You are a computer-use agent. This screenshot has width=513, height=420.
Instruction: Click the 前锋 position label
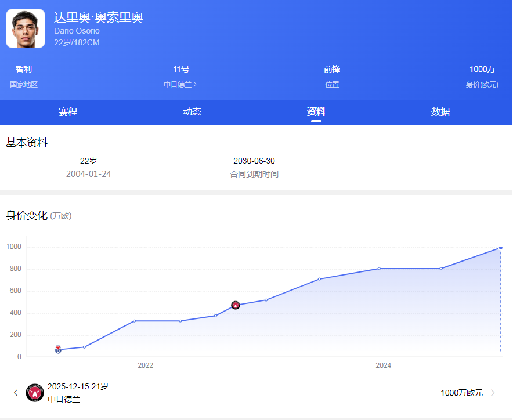coord(332,68)
